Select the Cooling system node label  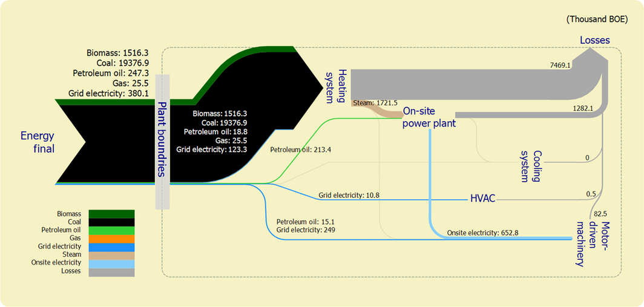pos(528,162)
